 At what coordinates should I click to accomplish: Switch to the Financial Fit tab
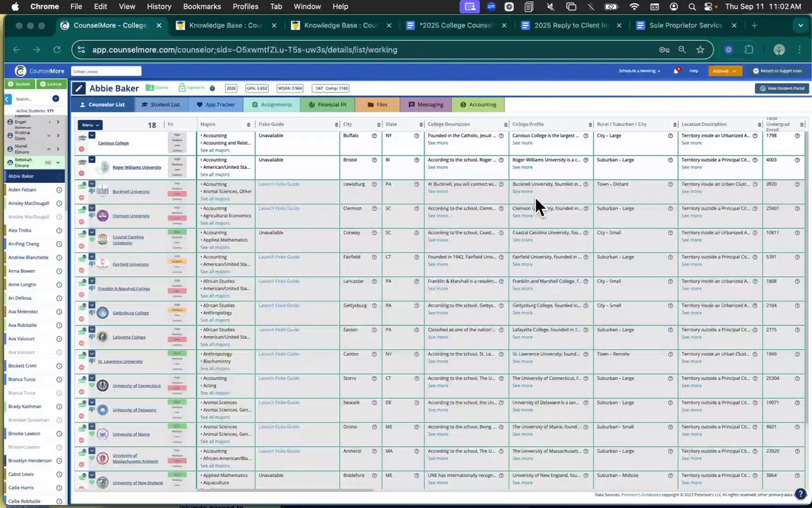328,105
